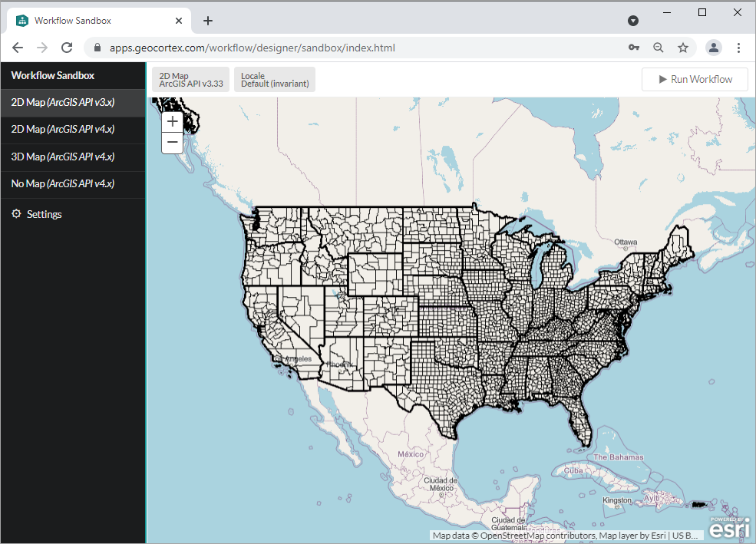Click the Settings gear icon in sidebar
756x544 pixels.
click(x=16, y=213)
